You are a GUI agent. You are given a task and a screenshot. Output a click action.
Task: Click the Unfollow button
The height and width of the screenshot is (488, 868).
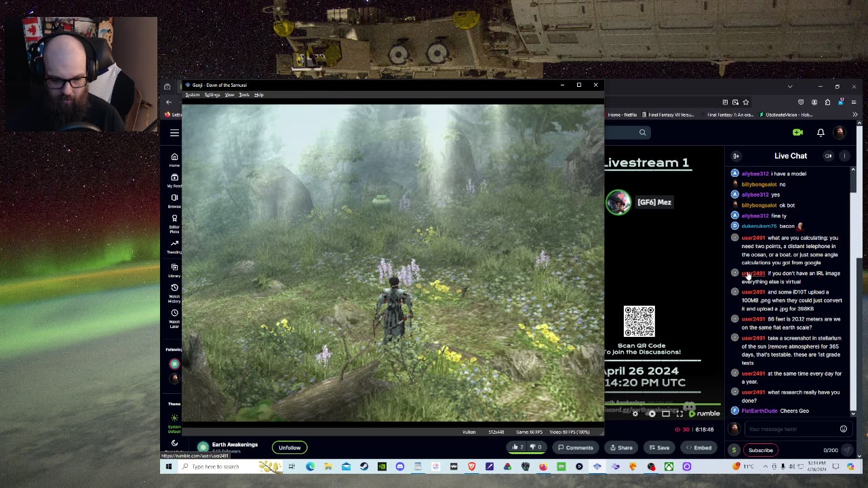(290, 447)
